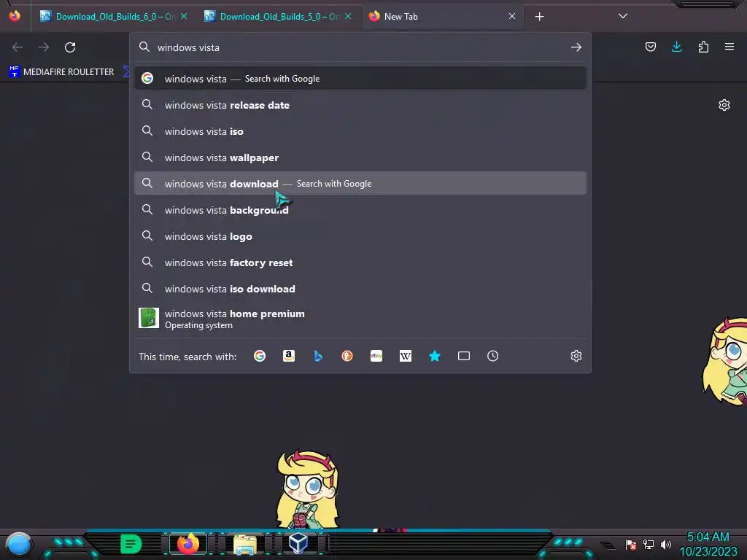Open the Save to Pocket button
Screen dimensions: 747x560
(x=650, y=47)
